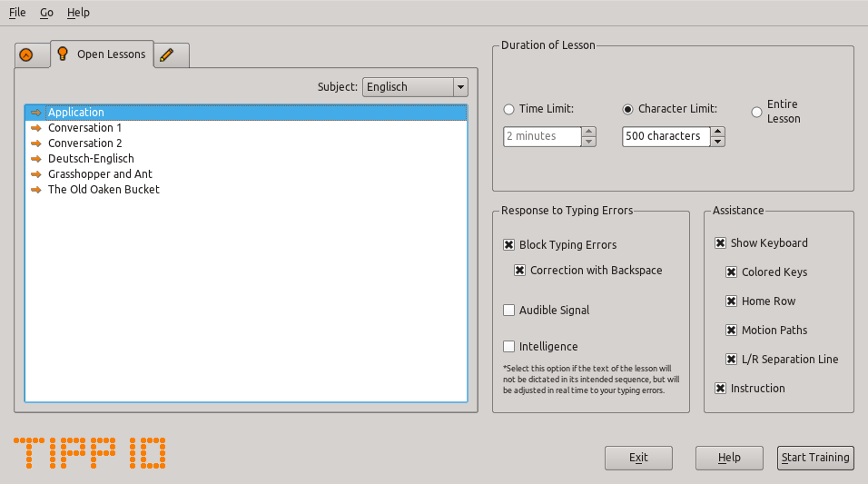
Task: Open the training lessons tab icon
Action: click(26, 55)
